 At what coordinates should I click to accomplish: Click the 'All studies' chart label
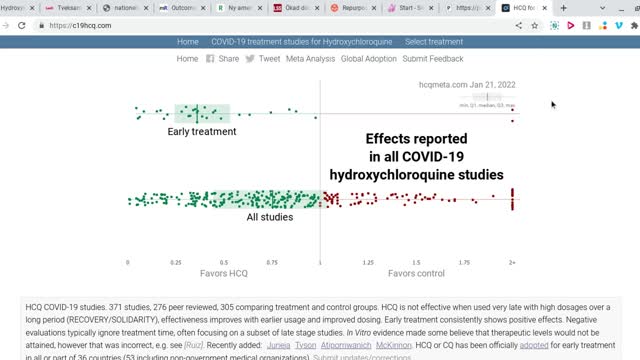[x=269, y=217]
